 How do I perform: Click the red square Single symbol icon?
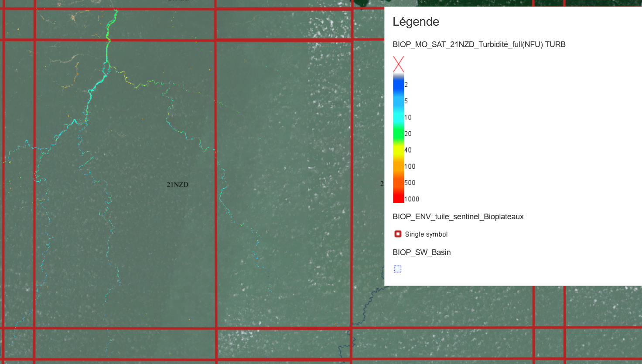click(x=398, y=234)
